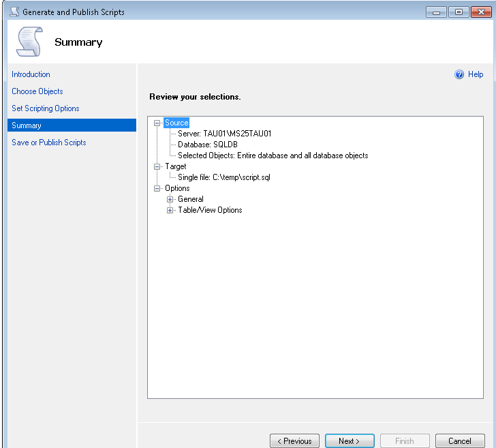
Task: Click the title bar wizard icon
Action: point(14,12)
